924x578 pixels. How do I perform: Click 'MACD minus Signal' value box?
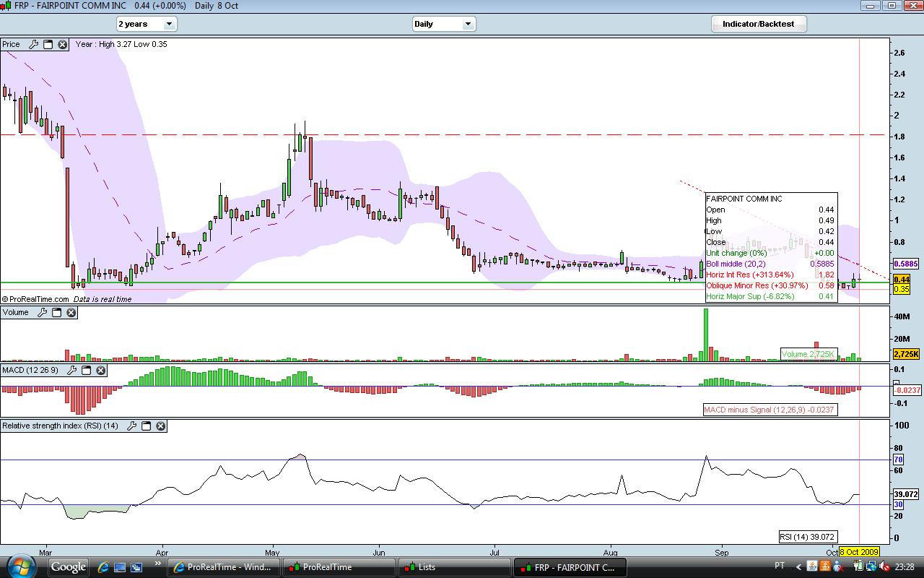(770, 410)
